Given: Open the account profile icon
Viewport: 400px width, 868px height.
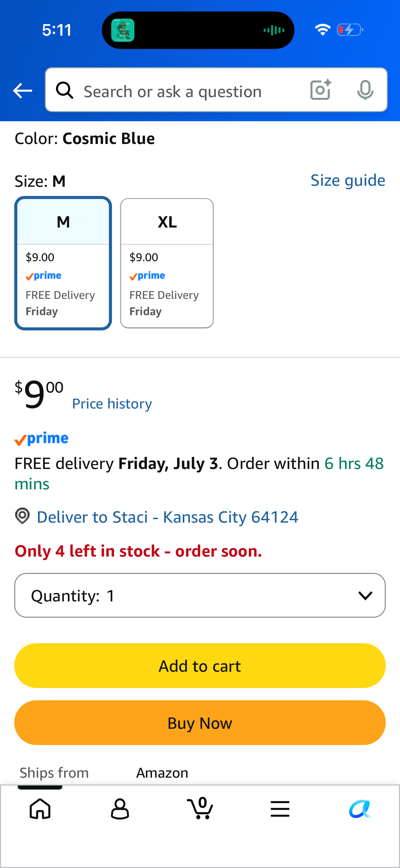Looking at the screenshot, I should 120,809.
